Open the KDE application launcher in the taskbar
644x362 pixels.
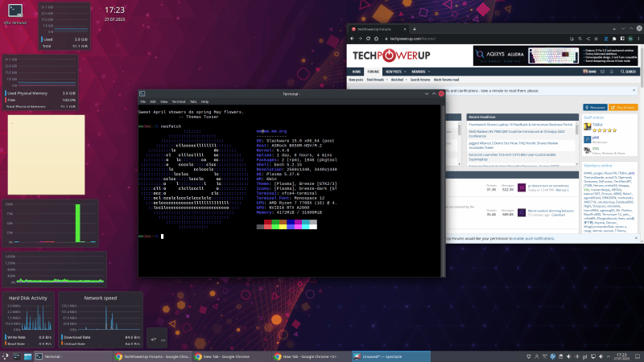click(5, 356)
